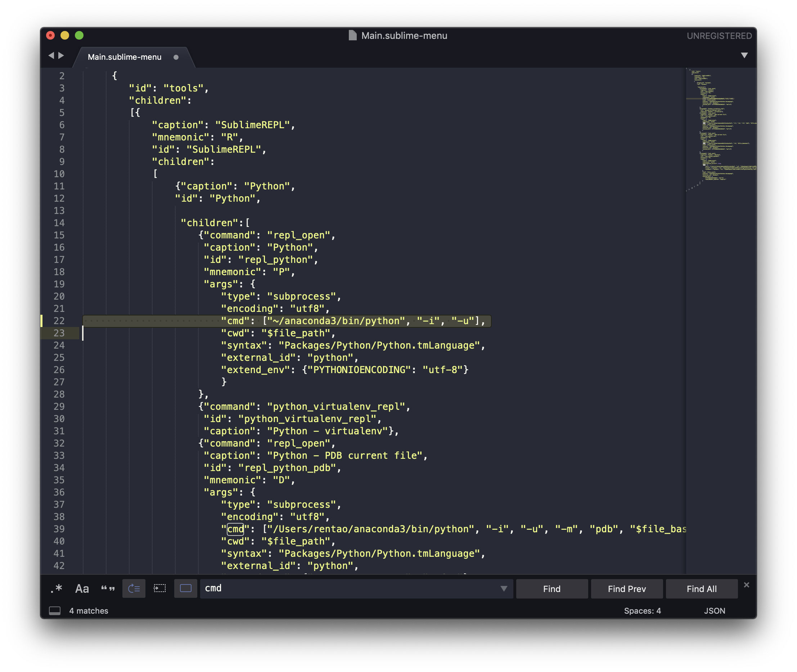Click line number 39 in the gutter
The width and height of the screenshot is (797, 672).
(59, 529)
